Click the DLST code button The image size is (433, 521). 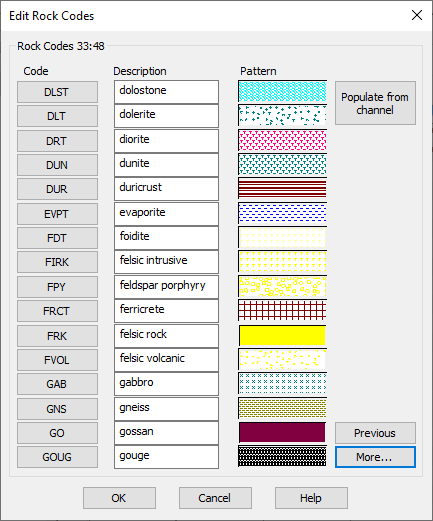click(57, 92)
